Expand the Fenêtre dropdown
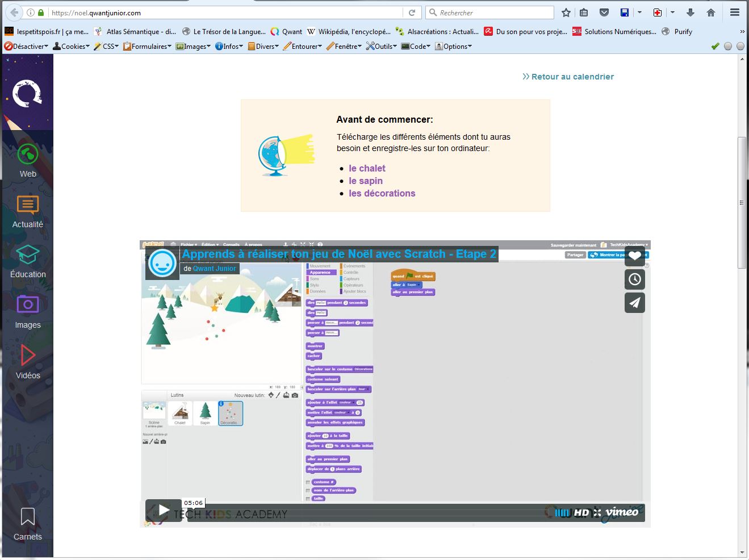This screenshot has height=560, width=749. click(344, 47)
